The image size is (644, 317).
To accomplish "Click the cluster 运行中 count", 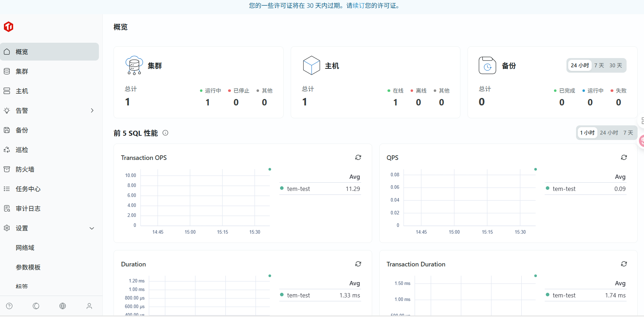I will (208, 103).
